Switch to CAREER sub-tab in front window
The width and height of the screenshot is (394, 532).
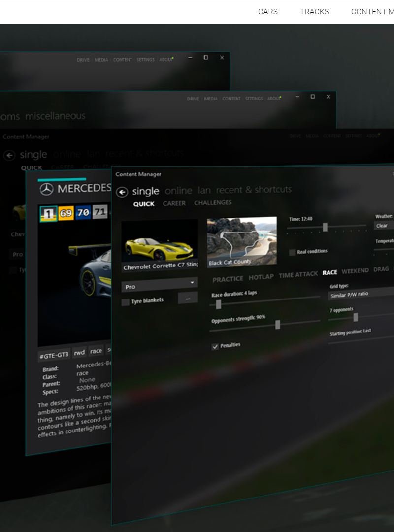point(174,203)
